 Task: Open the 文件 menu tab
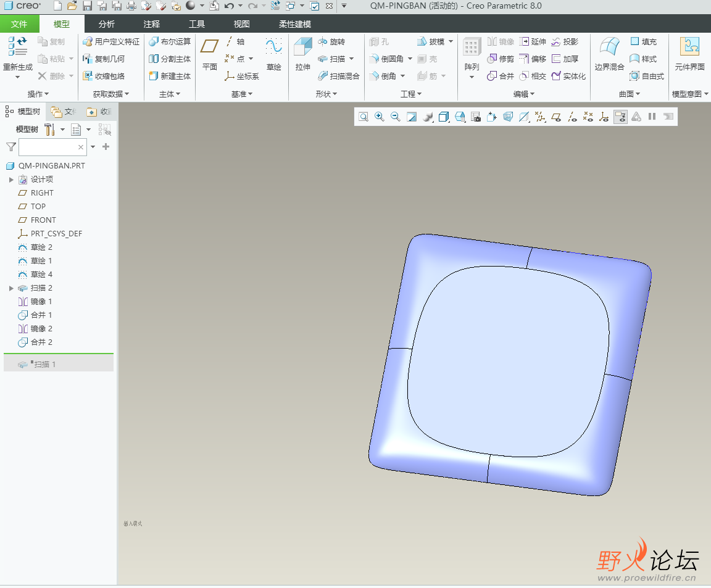(x=19, y=24)
